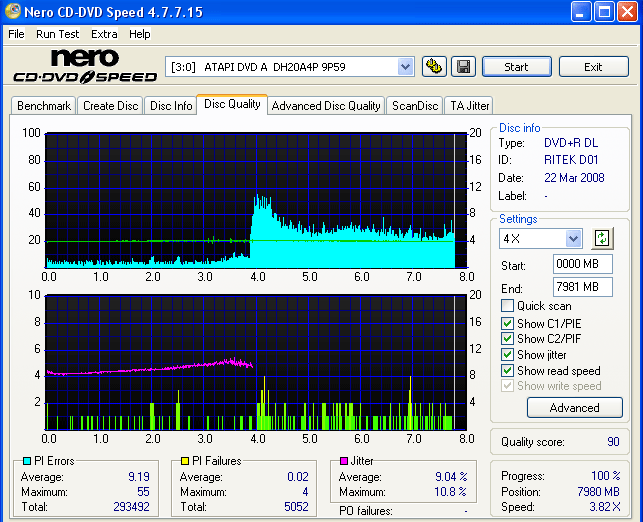Disable Show jitter checkbox
643x522 pixels.
[507, 354]
